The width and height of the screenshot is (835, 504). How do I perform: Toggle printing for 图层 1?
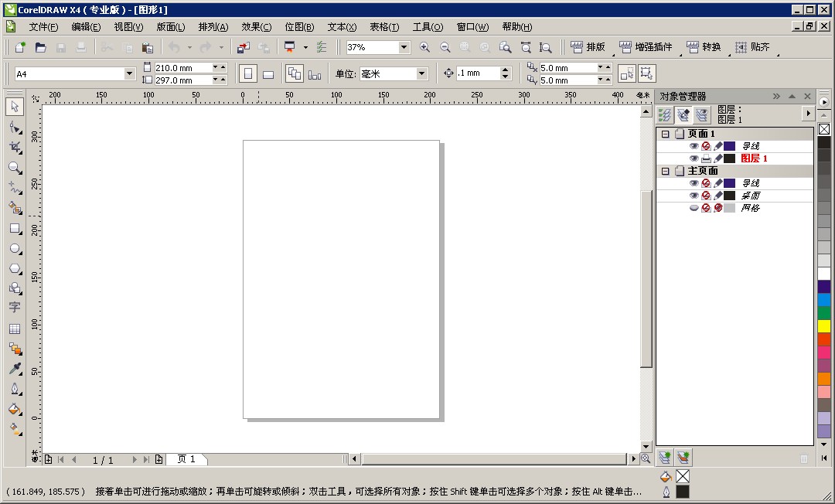coord(707,158)
